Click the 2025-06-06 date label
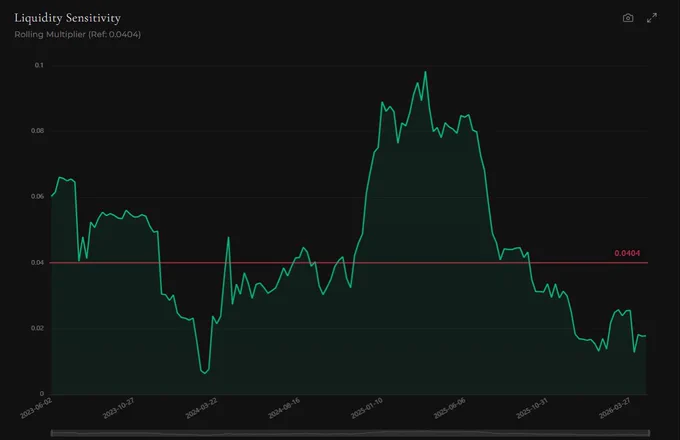The height and width of the screenshot is (440, 680). [x=449, y=408]
